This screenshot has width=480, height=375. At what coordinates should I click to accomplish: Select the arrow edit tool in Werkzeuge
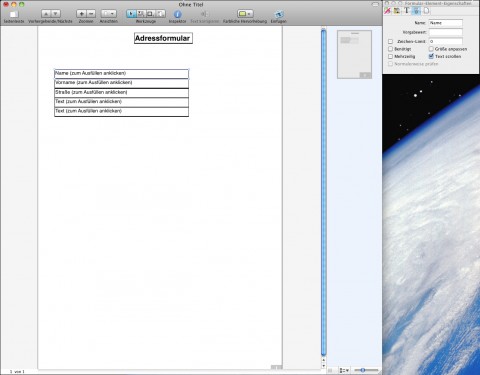point(131,14)
